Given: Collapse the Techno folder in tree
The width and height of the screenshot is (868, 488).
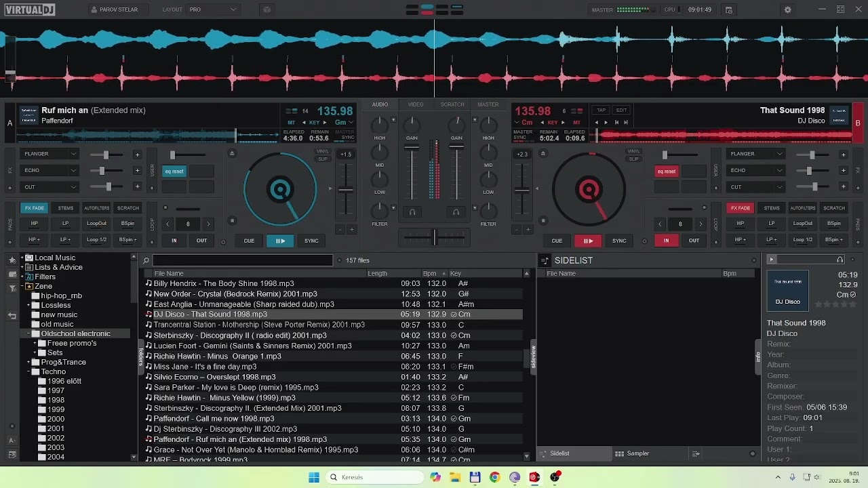Looking at the screenshot, I should [x=29, y=371].
